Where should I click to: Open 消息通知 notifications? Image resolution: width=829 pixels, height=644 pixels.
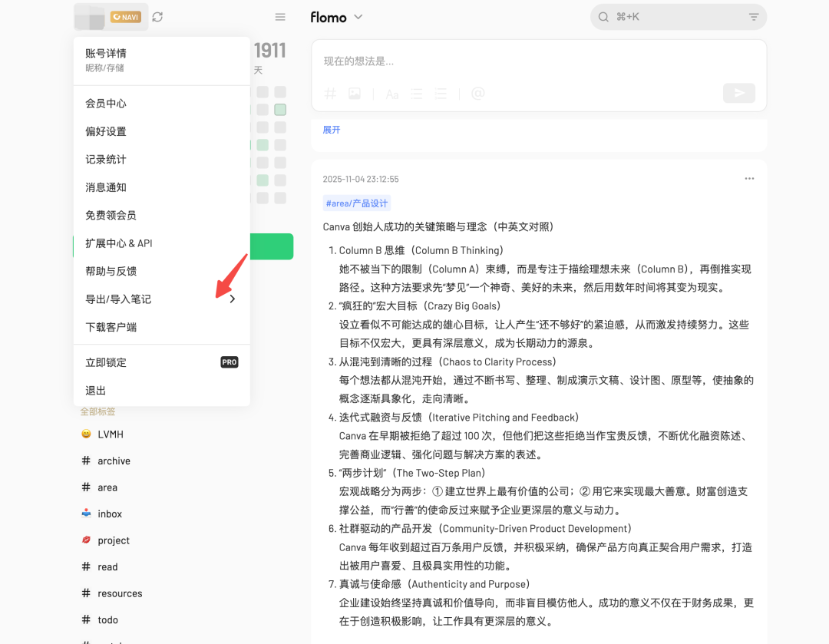[162, 188]
